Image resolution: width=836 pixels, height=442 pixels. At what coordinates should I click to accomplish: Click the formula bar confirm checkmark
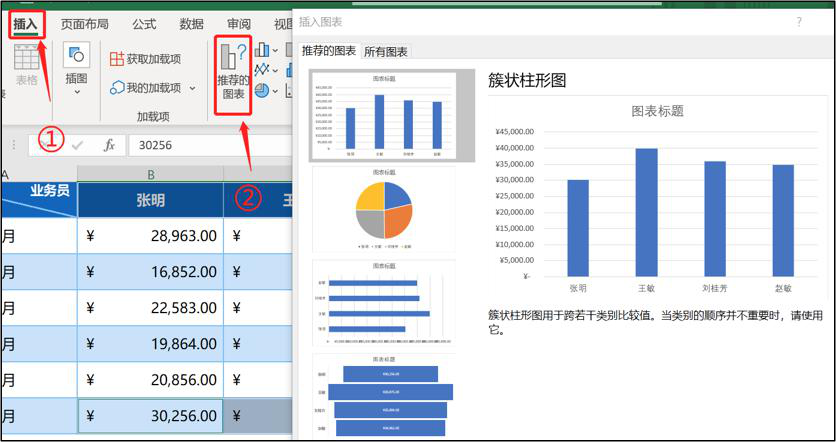coord(78,145)
